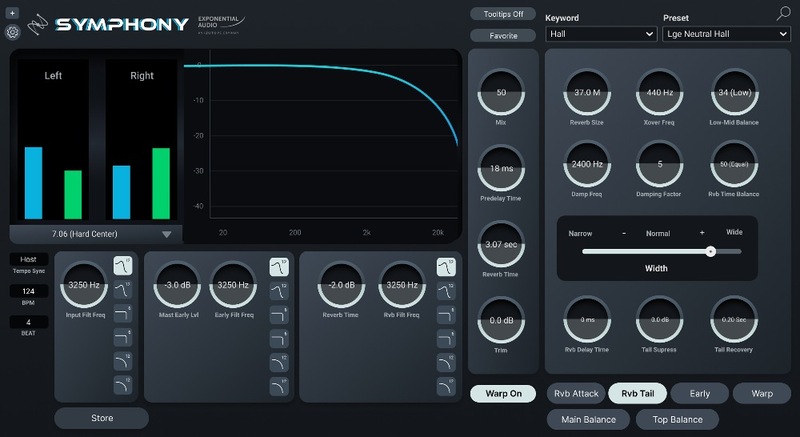Click the Width slider handle
800x437 pixels.
point(710,252)
